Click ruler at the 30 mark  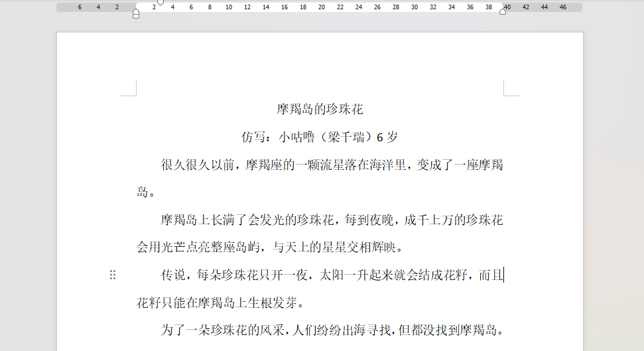pos(415,7)
